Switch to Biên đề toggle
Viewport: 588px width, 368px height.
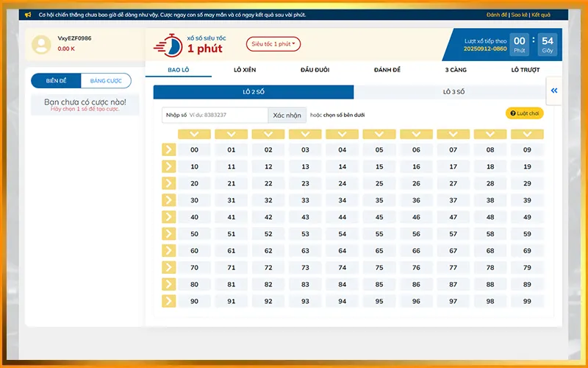(56, 81)
